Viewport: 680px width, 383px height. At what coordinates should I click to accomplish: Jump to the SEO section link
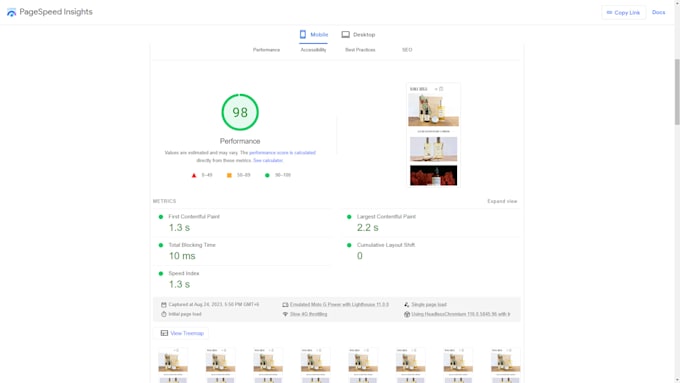(x=407, y=50)
